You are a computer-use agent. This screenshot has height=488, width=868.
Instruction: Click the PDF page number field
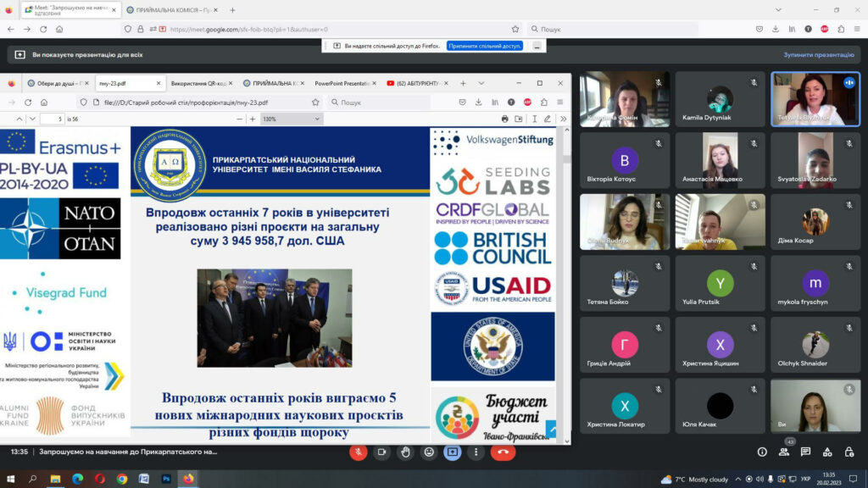point(50,119)
